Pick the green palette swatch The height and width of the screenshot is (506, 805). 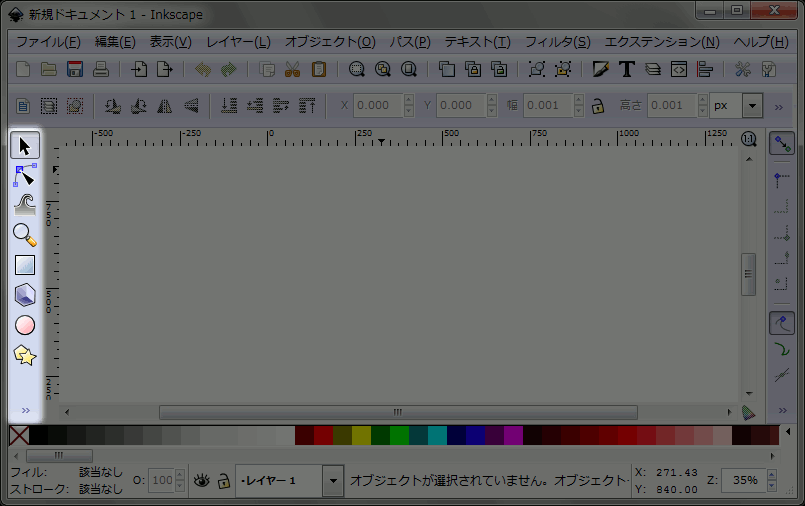pos(399,436)
